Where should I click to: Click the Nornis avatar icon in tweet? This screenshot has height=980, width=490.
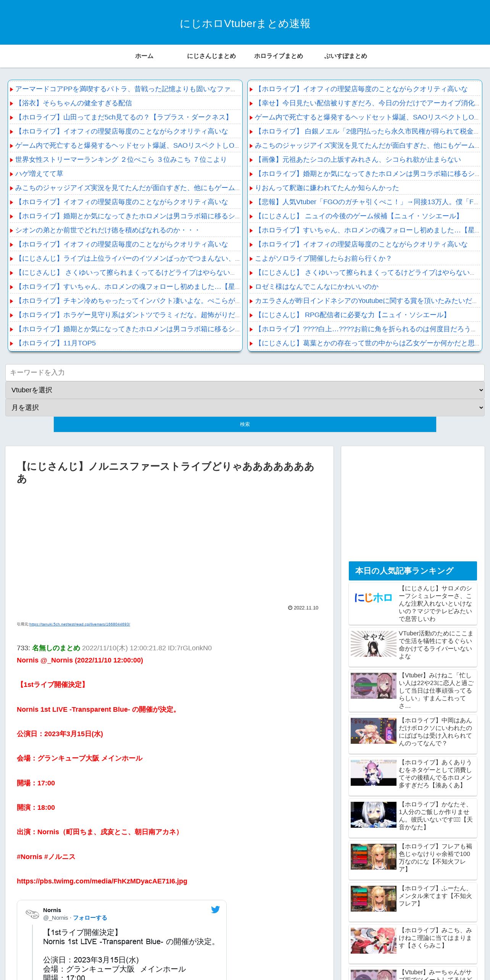click(32, 914)
